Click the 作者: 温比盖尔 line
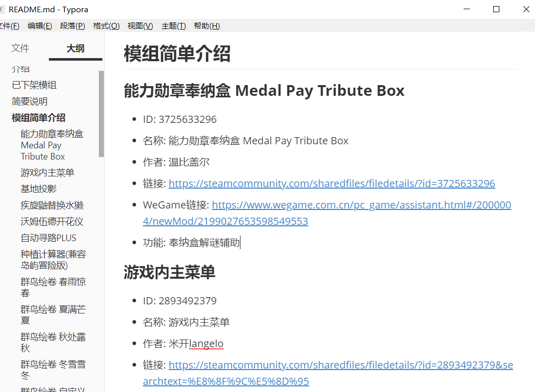The image size is (535, 392). [x=176, y=162]
